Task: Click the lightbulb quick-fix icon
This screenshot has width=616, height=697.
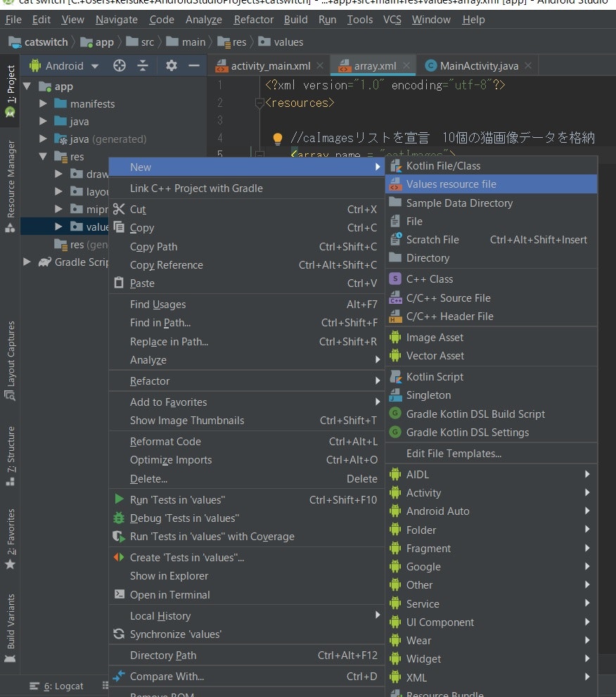Action: point(277,139)
